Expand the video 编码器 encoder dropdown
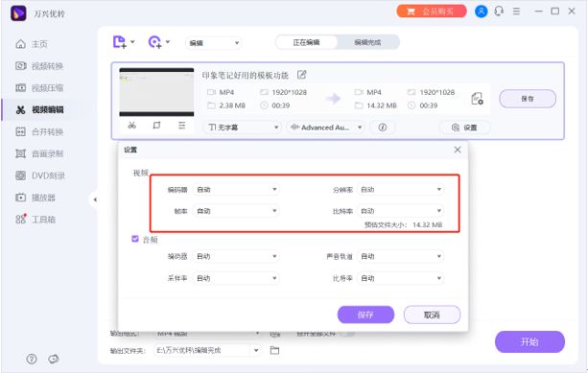This screenshot has height=373, width=588. click(x=236, y=189)
